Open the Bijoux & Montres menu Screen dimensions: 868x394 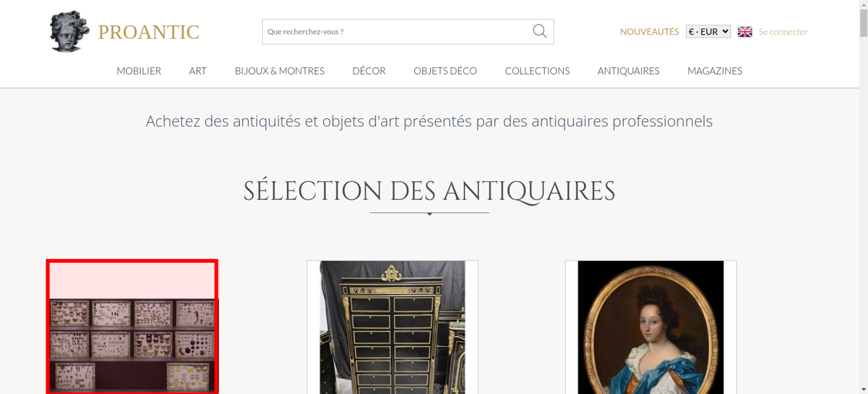coord(279,71)
